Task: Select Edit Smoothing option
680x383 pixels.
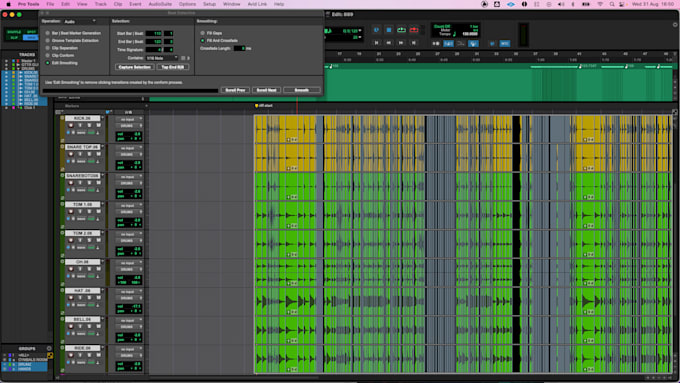Action: coord(48,63)
